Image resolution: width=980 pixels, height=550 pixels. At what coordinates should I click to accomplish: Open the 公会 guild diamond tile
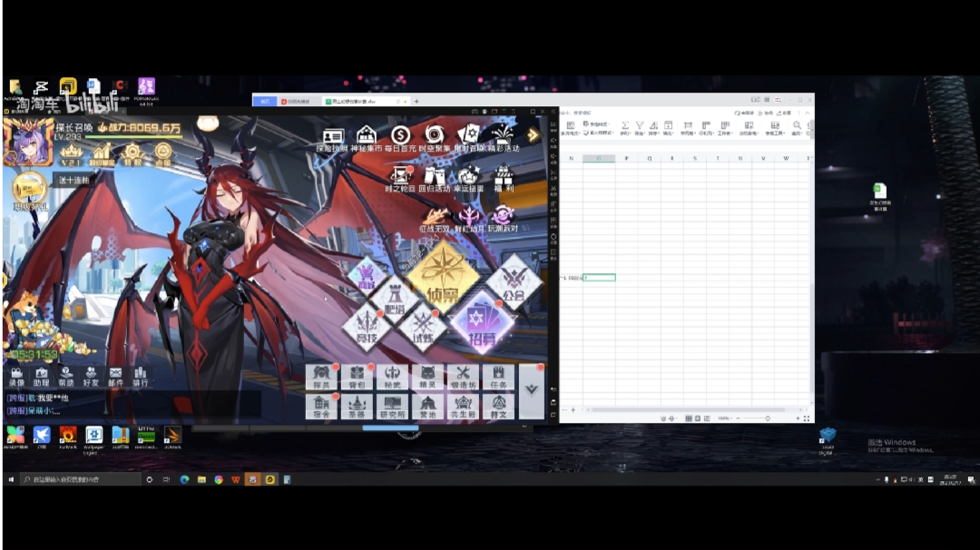(514, 282)
